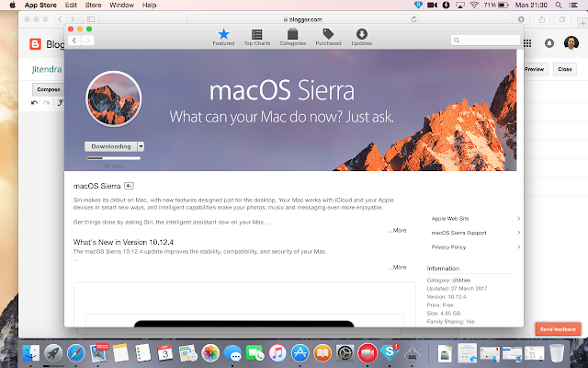This screenshot has height=368, width=588.
Task: Reload the page in Safari window
Action: pos(413,19)
